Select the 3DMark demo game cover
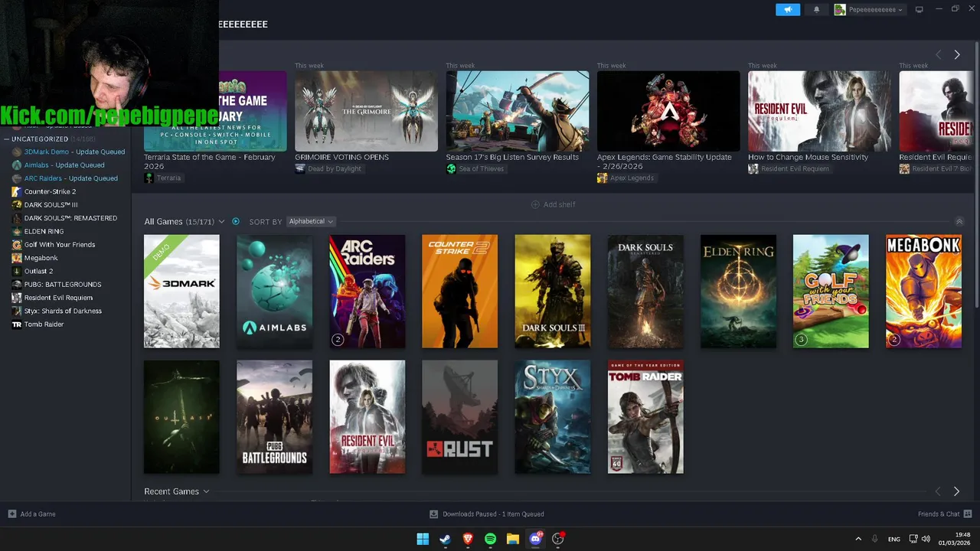The height and width of the screenshot is (551, 980). [181, 291]
